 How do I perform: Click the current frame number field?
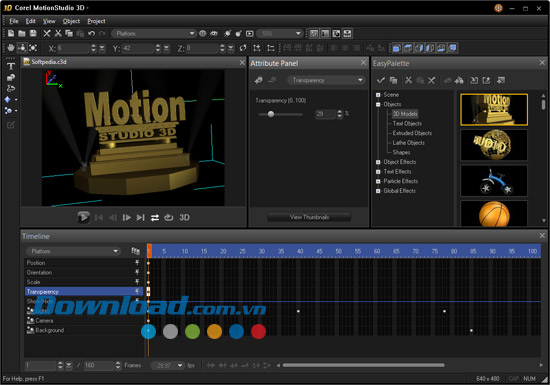pos(40,366)
